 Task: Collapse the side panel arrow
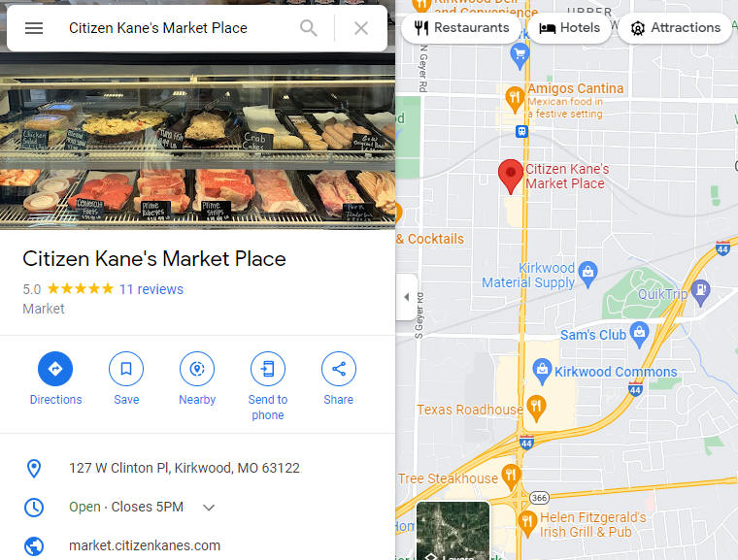click(407, 297)
